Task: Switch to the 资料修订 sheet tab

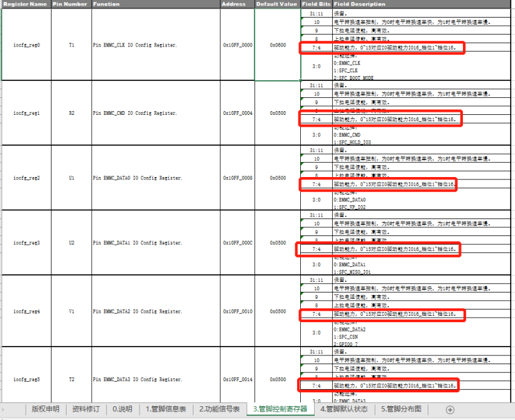Action: [85, 409]
